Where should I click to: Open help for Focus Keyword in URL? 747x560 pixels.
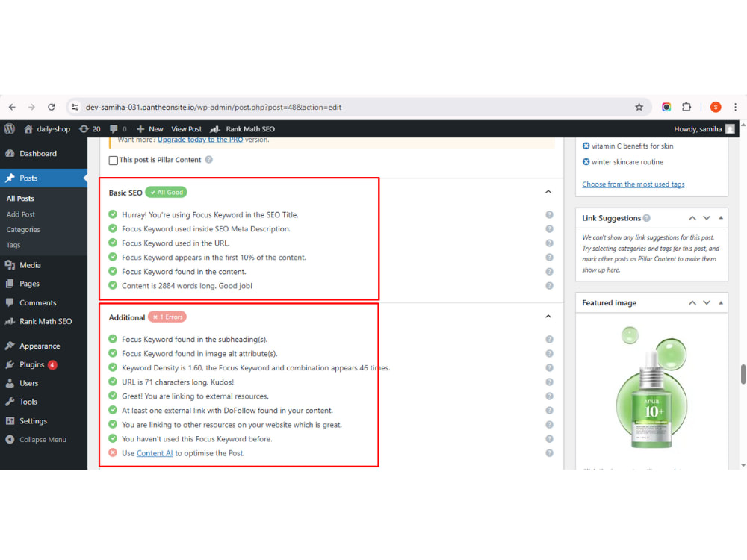tap(549, 243)
